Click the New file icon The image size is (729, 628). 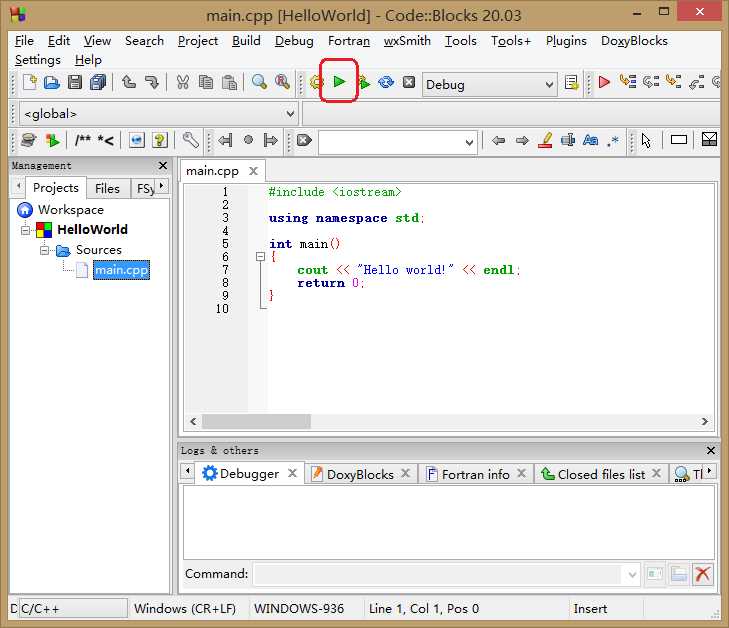pyautogui.click(x=30, y=83)
